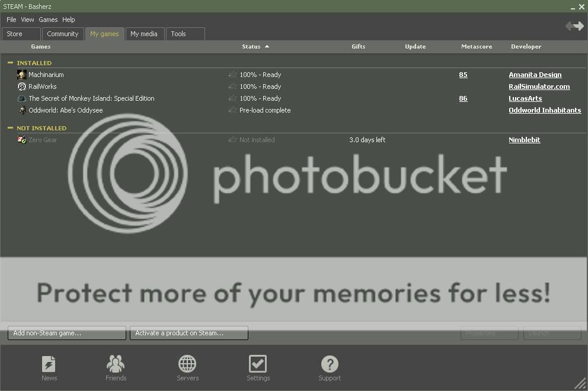Select The Secret of Monkey Island row

pos(91,98)
